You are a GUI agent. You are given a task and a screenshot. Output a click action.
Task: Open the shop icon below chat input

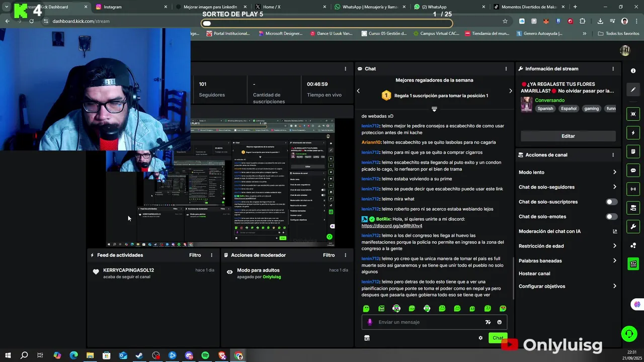click(367, 338)
